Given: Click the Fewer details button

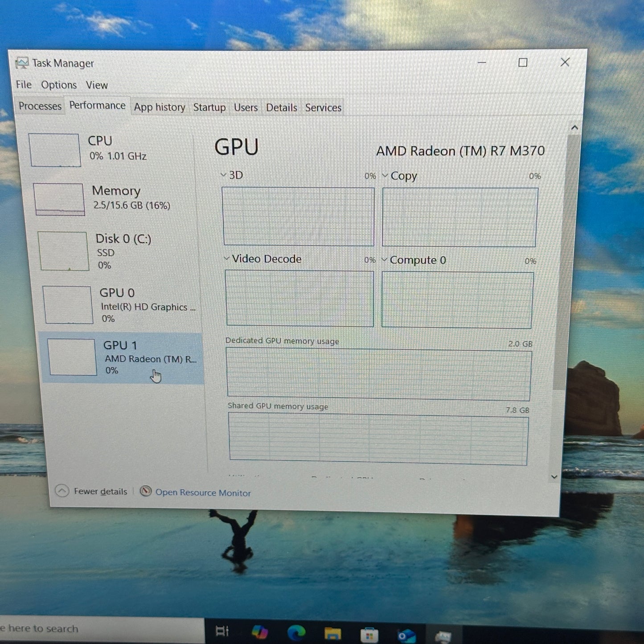Looking at the screenshot, I should pyautogui.click(x=91, y=491).
